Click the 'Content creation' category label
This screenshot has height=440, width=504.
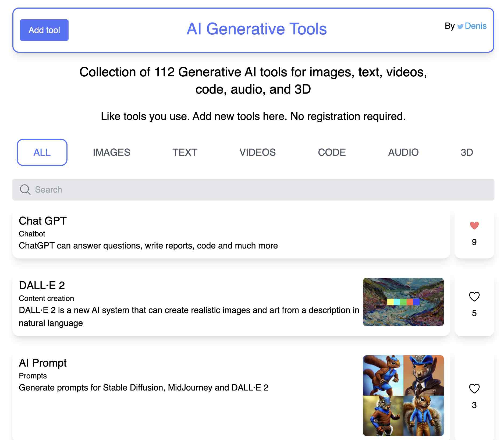46,298
